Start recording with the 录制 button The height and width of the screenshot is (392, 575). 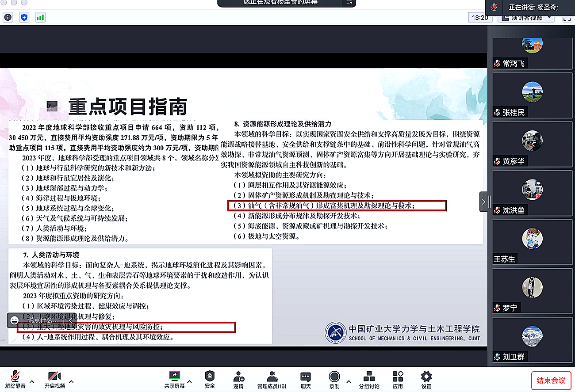coord(334,377)
